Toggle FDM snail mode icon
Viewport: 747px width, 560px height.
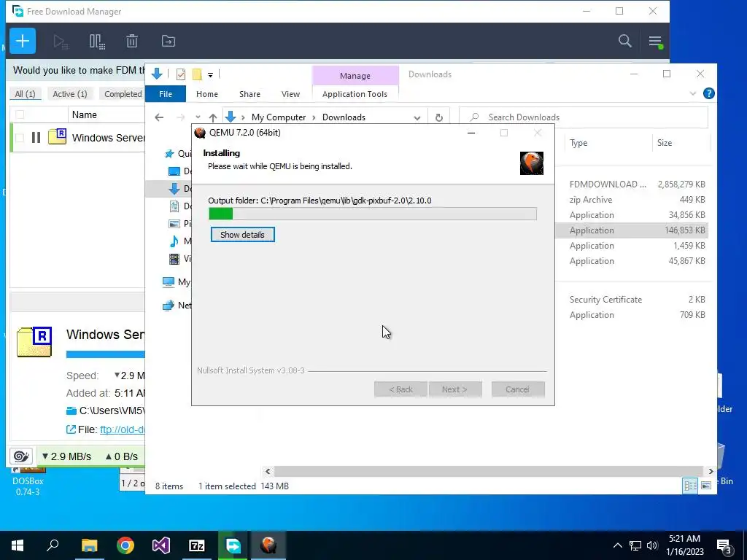21,456
